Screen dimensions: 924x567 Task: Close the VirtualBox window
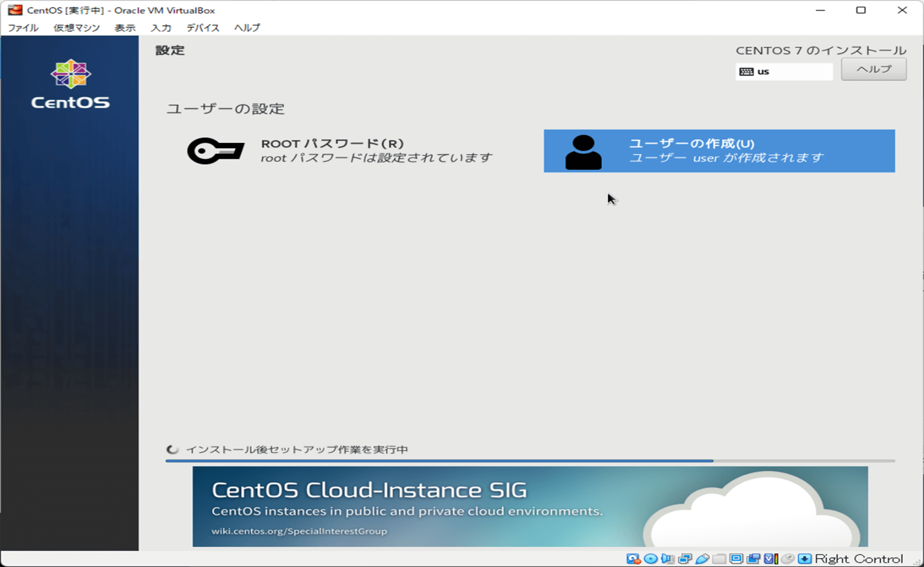(902, 10)
